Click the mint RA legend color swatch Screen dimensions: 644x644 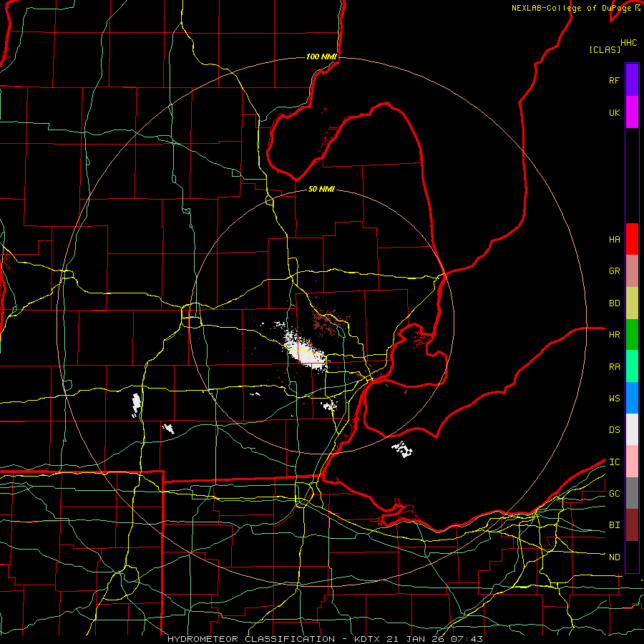(x=632, y=366)
